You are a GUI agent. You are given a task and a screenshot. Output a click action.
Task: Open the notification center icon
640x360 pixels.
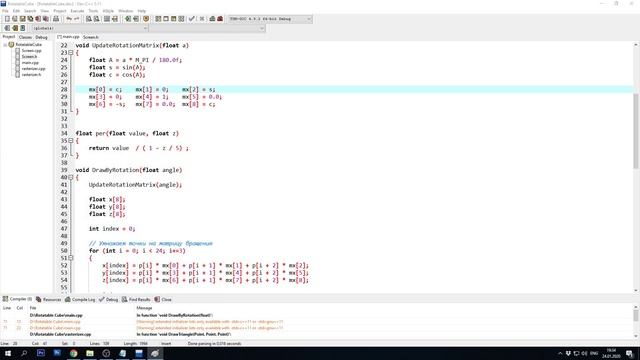click(x=630, y=353)
